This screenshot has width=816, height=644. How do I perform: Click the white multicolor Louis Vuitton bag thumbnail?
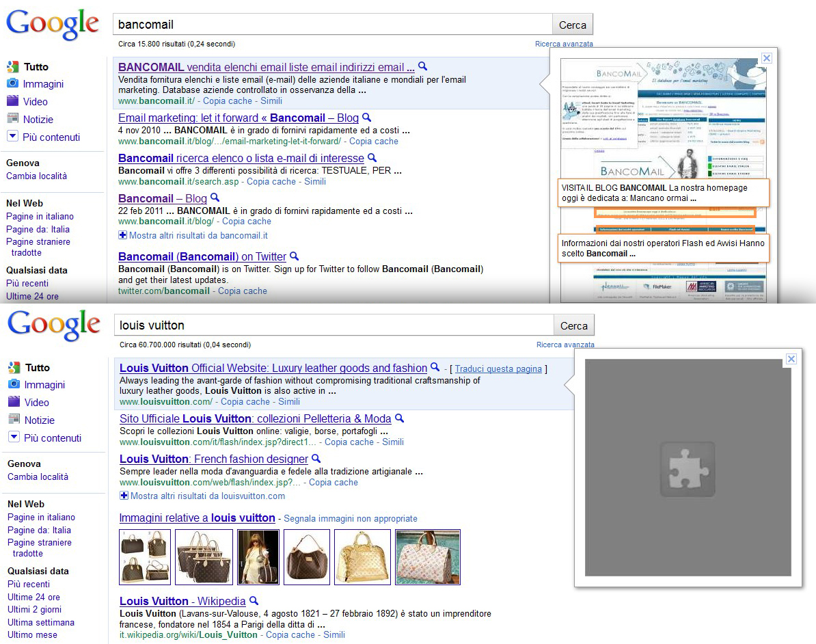tap(428, 557)
